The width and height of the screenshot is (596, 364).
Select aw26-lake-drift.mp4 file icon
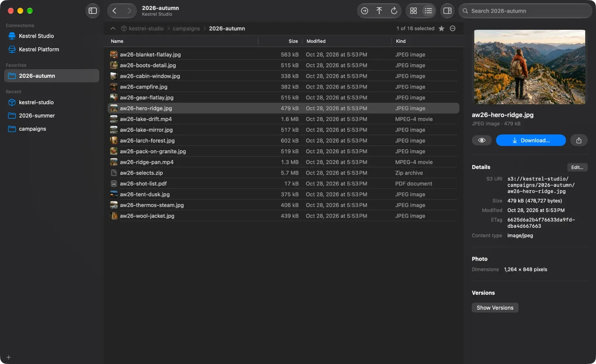pyautogui.click(x=114, y=119)
